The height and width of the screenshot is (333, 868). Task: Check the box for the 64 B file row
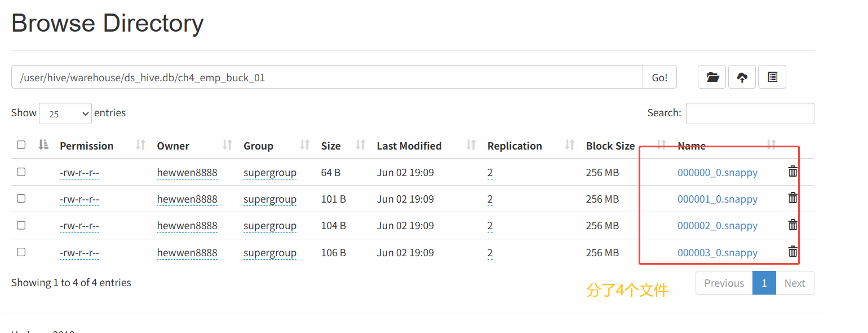click(x=21, y=172)
